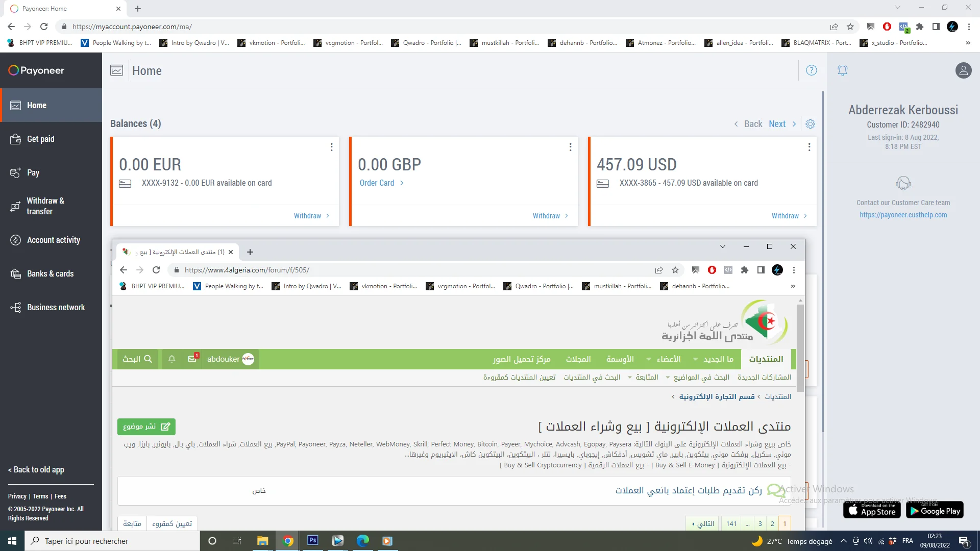Open Microsoft Edge from the taskbar
980x551 pixels.
(x=362, y=541)
